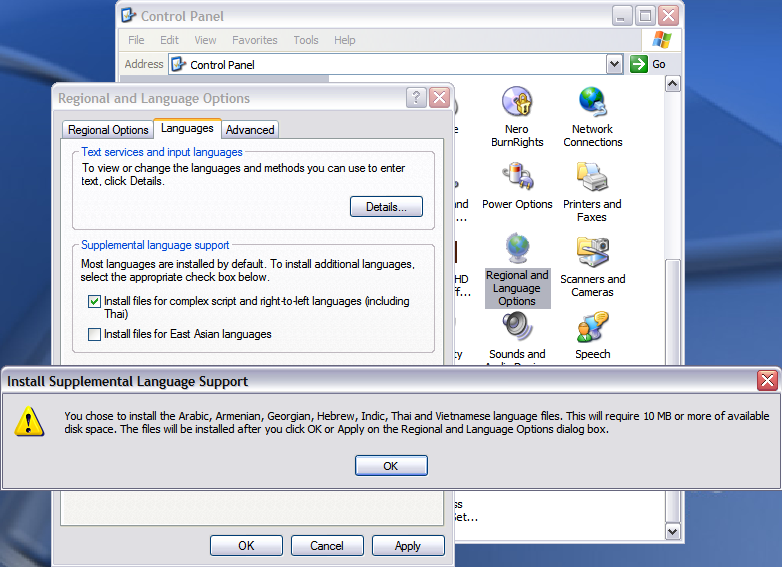Close the Install Supplemental Language Support dialog
This screenshot has width=782, height=567.
tap(767, 380)
